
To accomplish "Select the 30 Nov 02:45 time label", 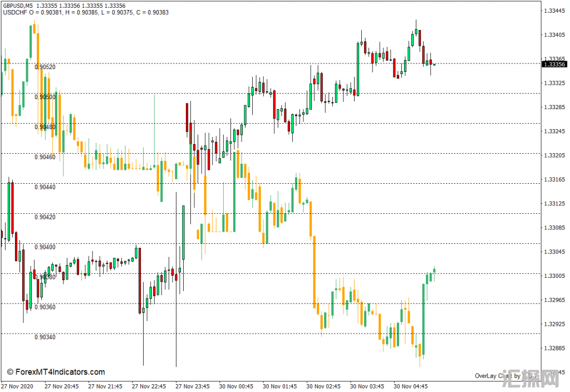I will [x=323, y=385].
